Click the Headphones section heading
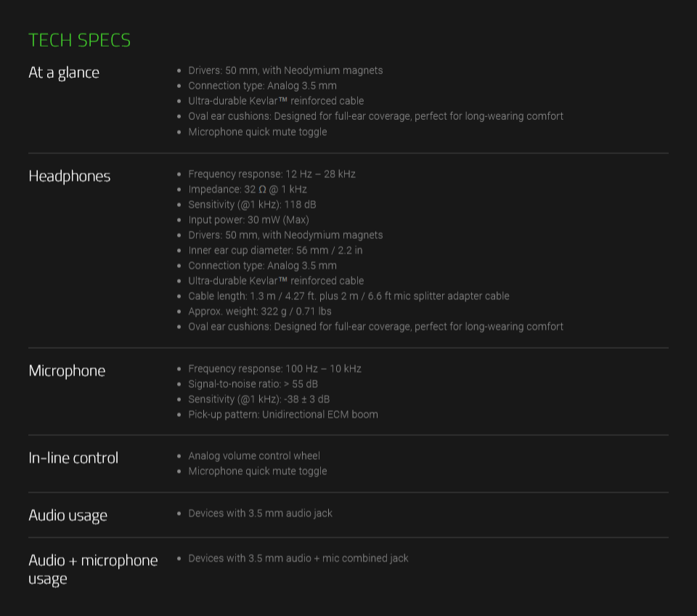Image resolution: width=697 pixels, height=616 pixels. 70,177
